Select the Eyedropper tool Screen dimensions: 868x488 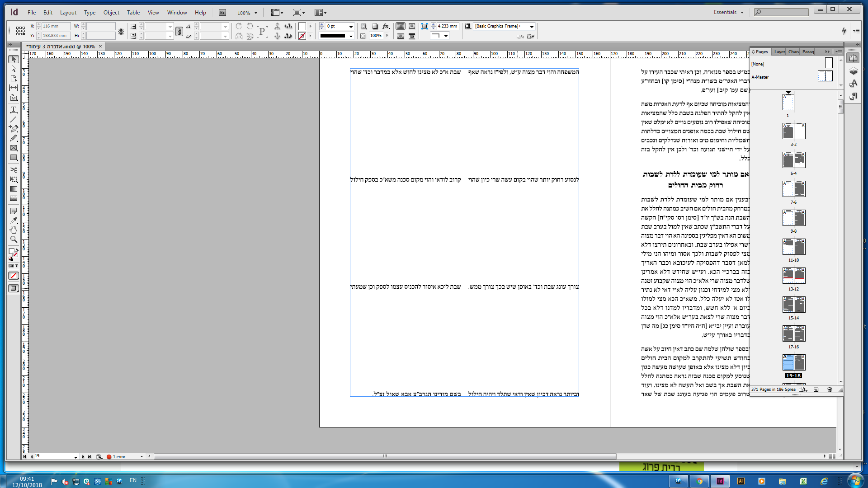14,220
